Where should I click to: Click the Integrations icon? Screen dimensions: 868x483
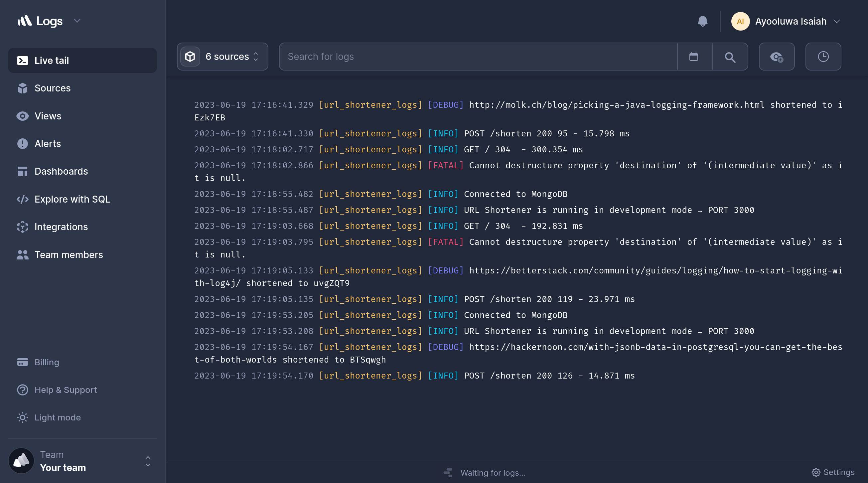pyautogui.click(x=23, y=227)
